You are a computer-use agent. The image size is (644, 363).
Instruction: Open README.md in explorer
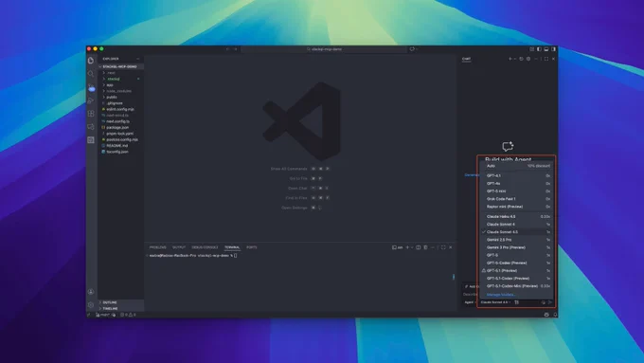pos(121,146)
